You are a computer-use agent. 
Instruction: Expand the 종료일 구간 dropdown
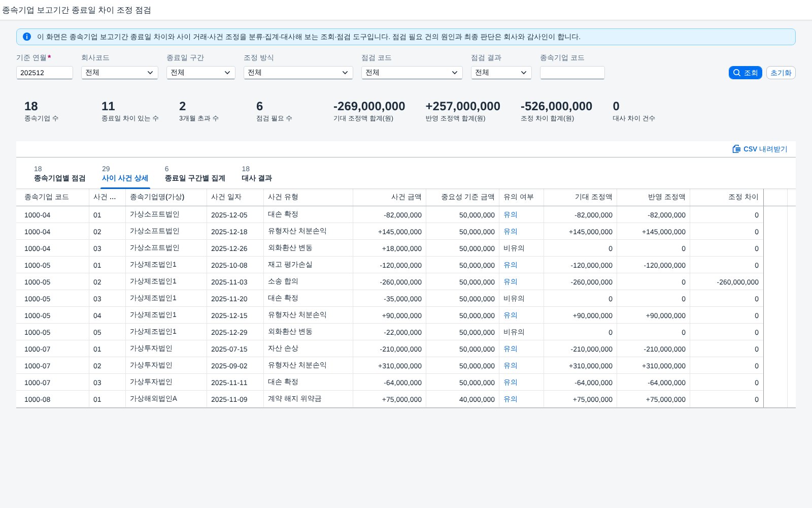[x=201, y=73]
